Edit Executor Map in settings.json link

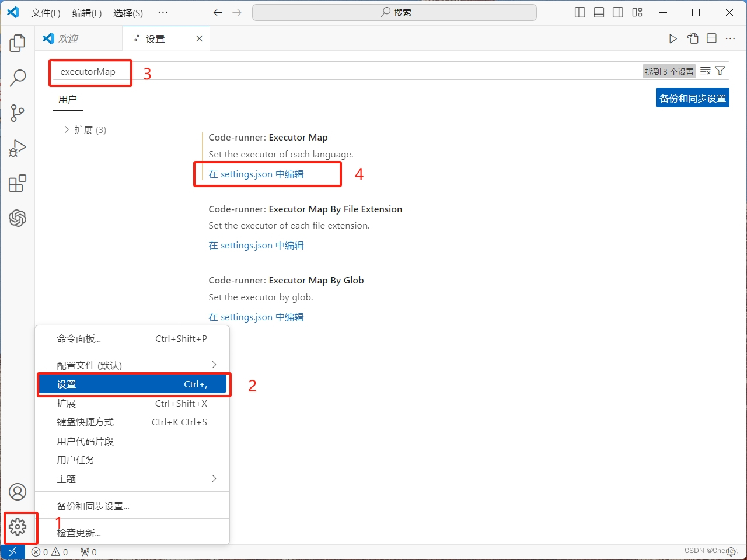click(256, 174)
